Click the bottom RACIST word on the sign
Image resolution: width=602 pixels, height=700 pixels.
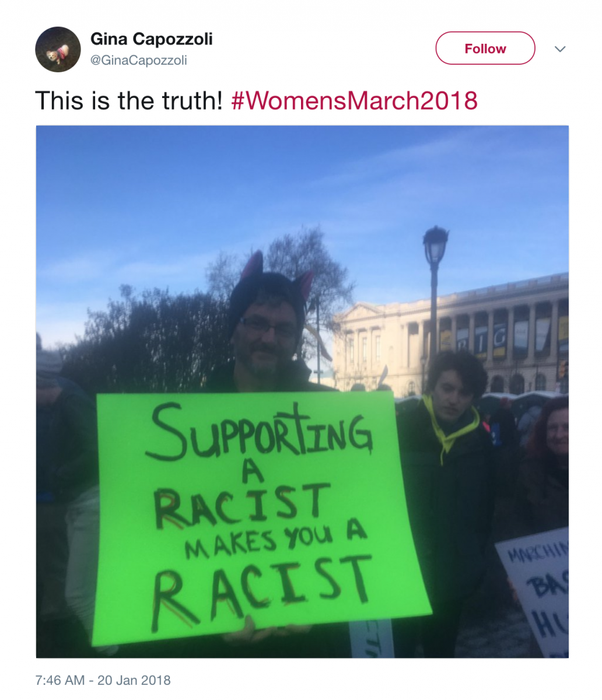[261, 590]
